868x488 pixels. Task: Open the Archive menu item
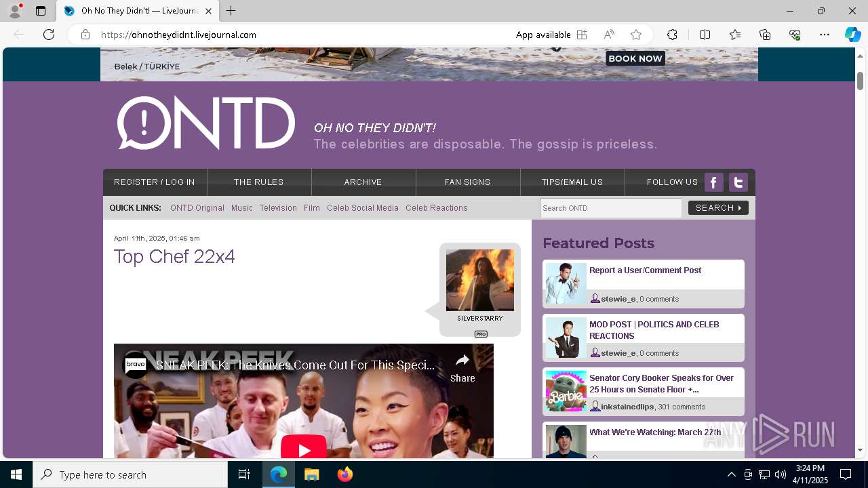tap(363, 182)
